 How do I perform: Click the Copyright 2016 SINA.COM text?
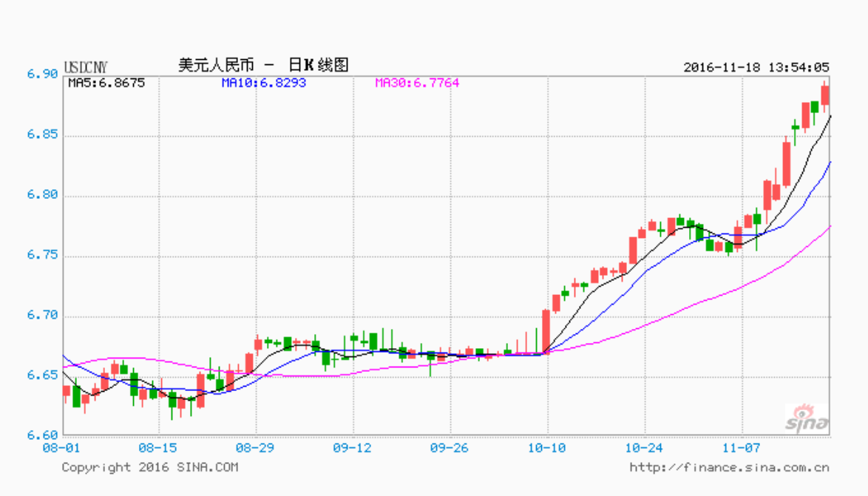click(150, 468)
